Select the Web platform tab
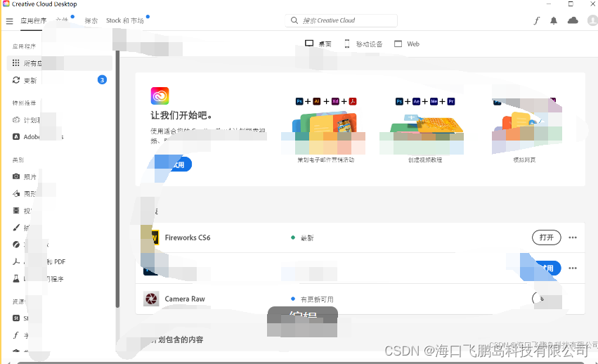The height and width of the screenshot is (364, 598). pos(407,44)
